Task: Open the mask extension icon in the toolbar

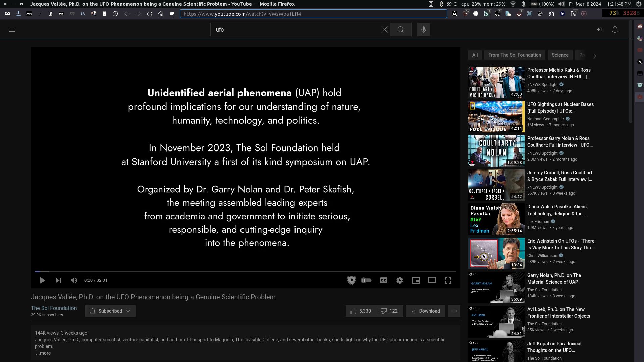Action: tap(7, 14)
